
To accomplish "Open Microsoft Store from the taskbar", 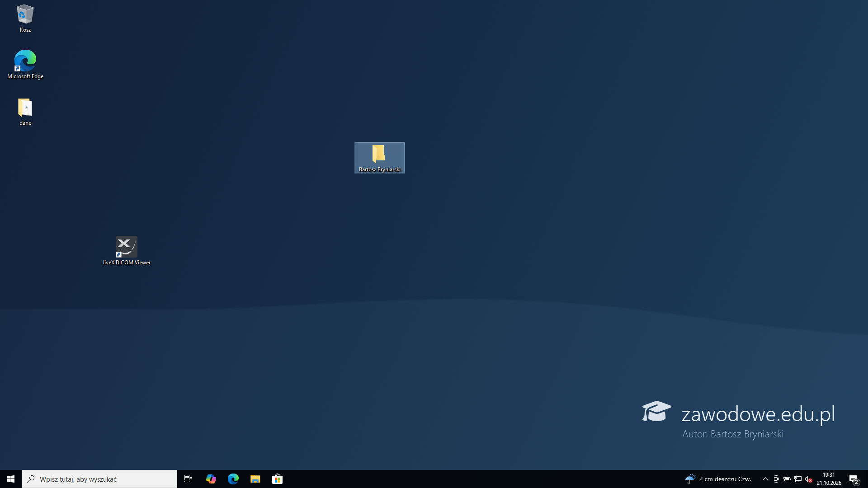I will (277, 479).
